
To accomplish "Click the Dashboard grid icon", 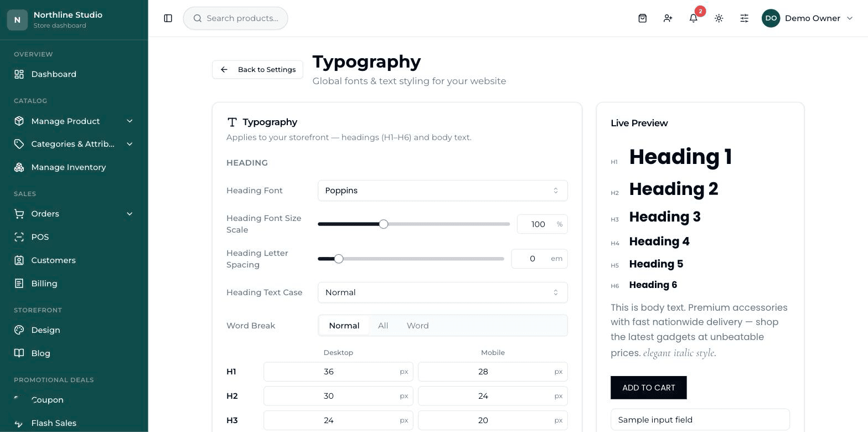I will (x=19, y=74).
